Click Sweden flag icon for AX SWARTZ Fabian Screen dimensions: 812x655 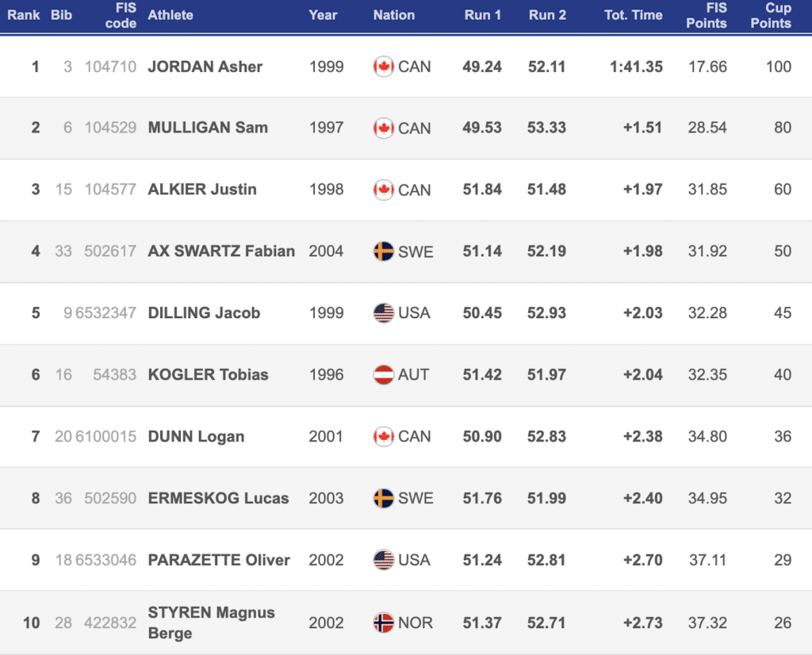click(x=384, y=251)
